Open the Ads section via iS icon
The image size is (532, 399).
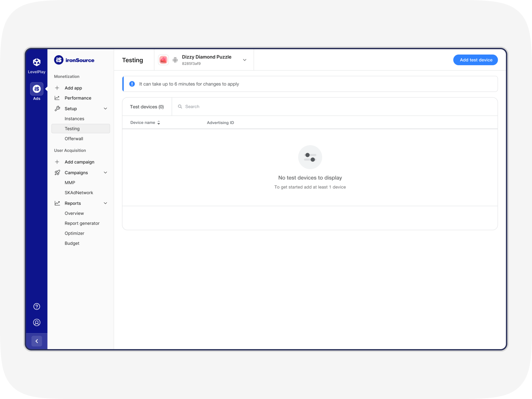[x=37, y=89]
